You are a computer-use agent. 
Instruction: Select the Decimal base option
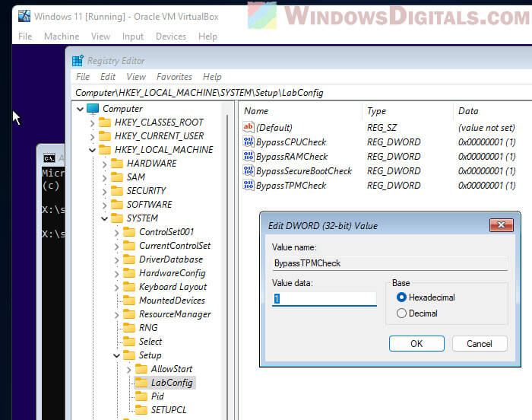coord(401,313)
